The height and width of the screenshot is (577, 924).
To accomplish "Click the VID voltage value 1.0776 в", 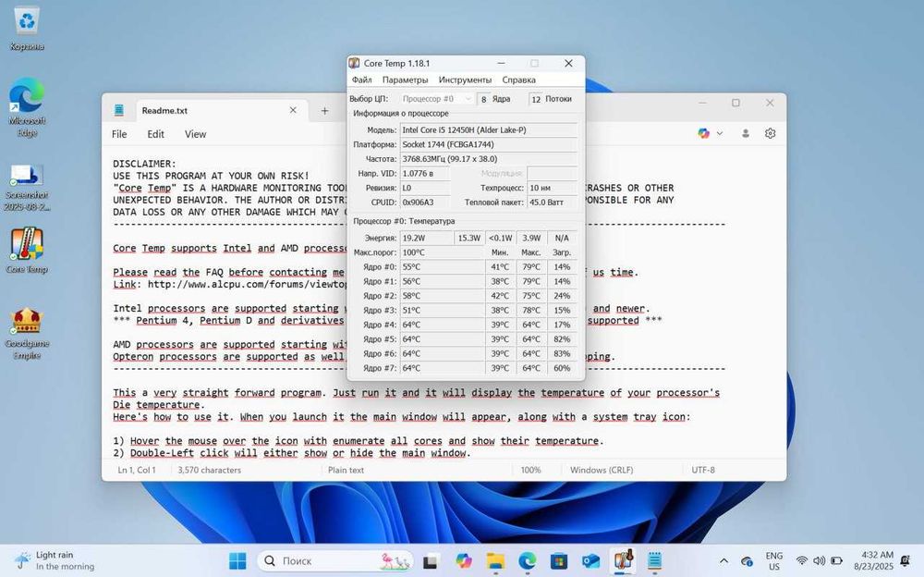I will click(425, 174).
